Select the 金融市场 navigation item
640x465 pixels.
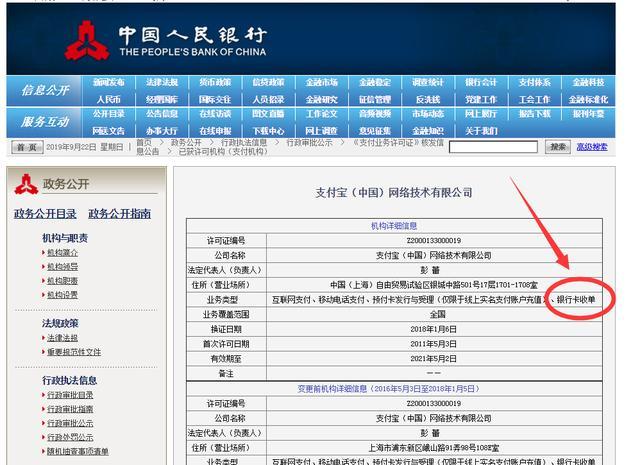coord(321,83)
